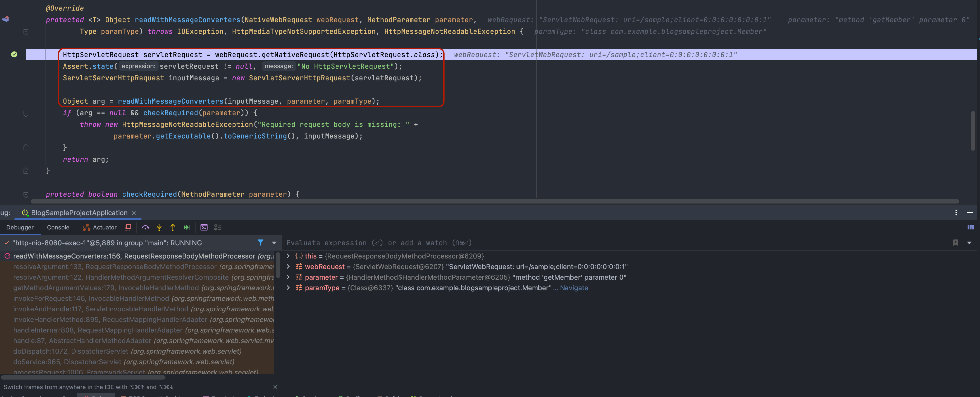Click the Show Execution Point icon
This screenshot has height=397, width=980.
tap(128, 227)
